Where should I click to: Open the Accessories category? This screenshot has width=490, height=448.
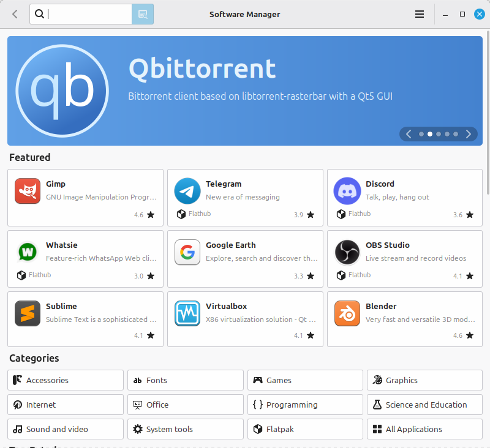tap(66, 380)
